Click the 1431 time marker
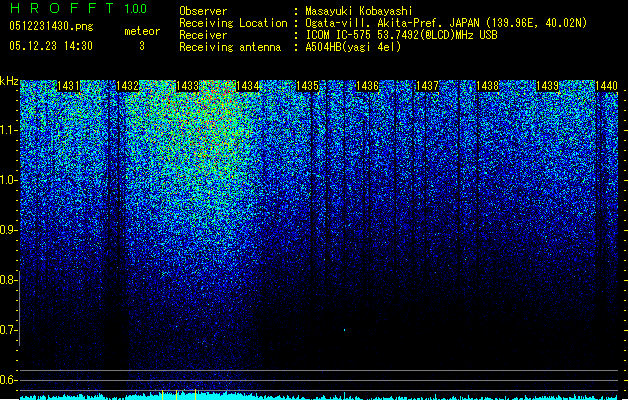629x400 pixels. click(68, 86)
